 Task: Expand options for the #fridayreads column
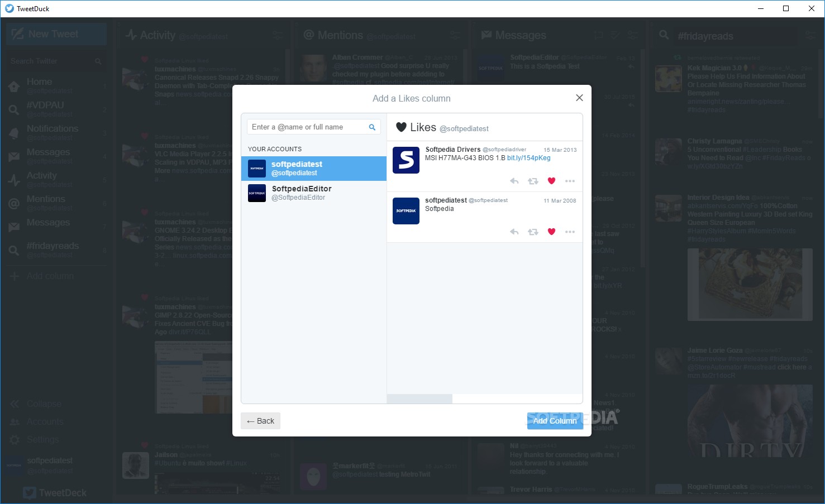point(810,35)
